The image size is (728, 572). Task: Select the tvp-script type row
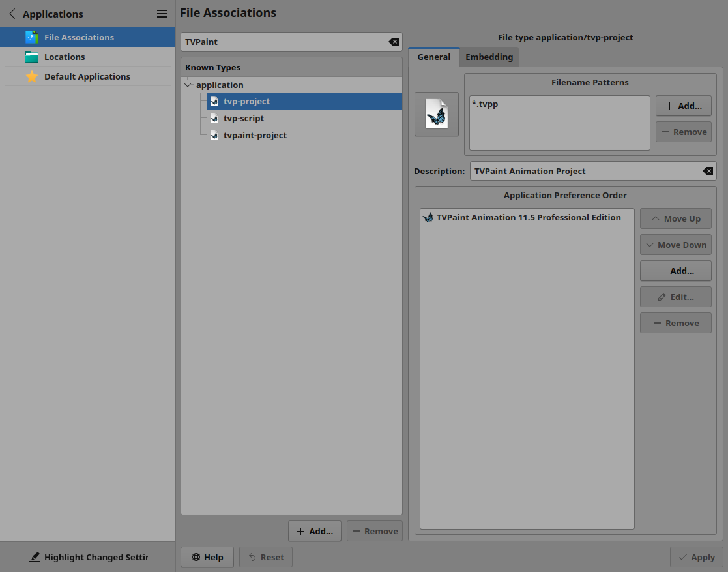[304, 119]
